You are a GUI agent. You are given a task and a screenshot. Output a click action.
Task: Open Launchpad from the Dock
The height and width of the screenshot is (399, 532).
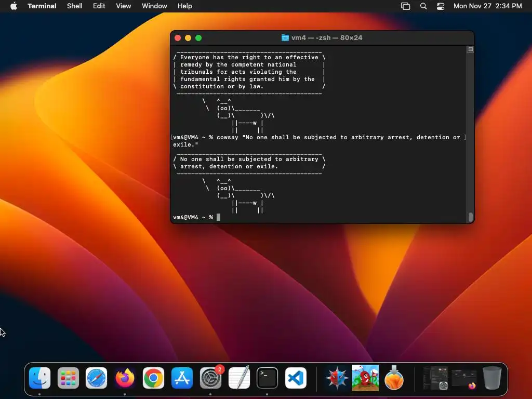(x=68, y=378)
